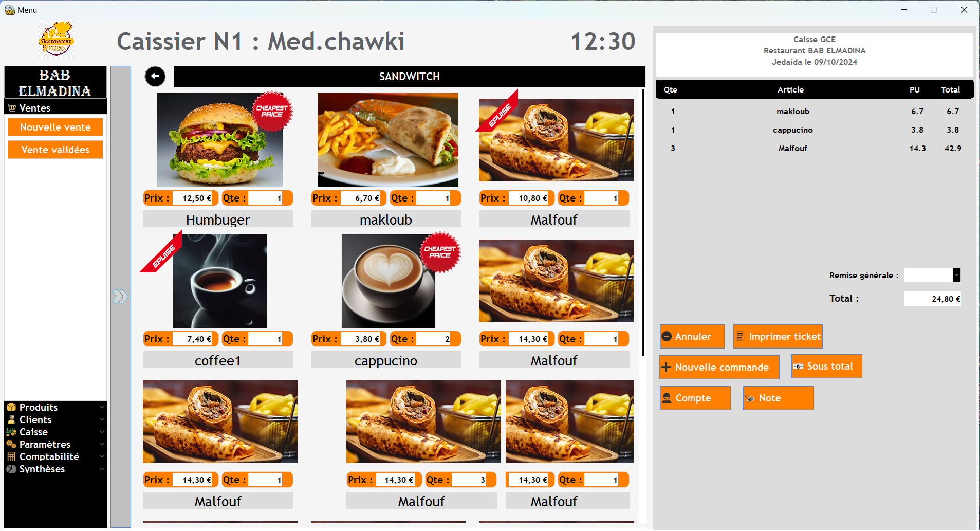Click the Annuler minus icon
980x531 pixels.
coord(667,337)
